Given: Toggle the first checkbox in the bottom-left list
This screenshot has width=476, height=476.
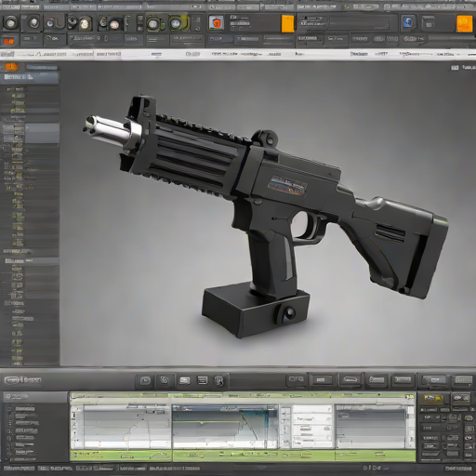Looking at the screenshot, I should tap(9, 409).
